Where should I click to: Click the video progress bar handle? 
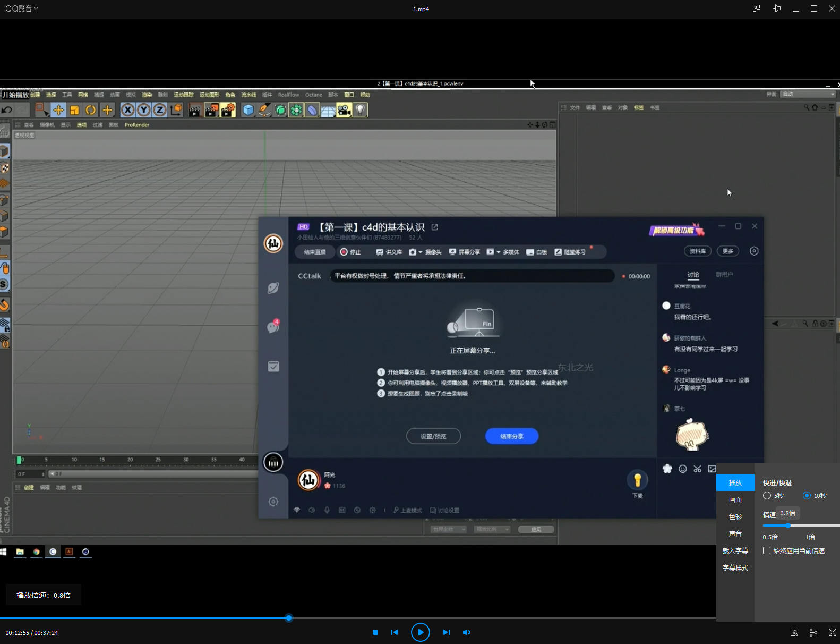click(x=289, y=618)
